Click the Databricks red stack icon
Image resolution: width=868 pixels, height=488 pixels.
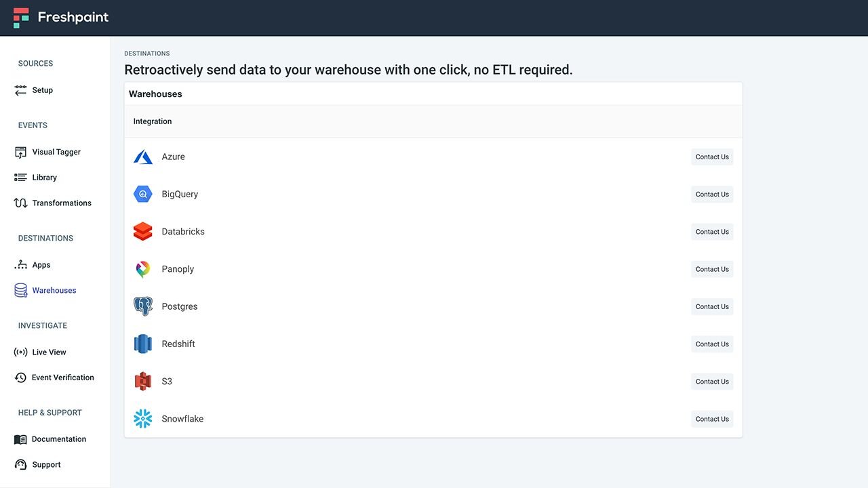pyautogui.click(x=143, y=232)
